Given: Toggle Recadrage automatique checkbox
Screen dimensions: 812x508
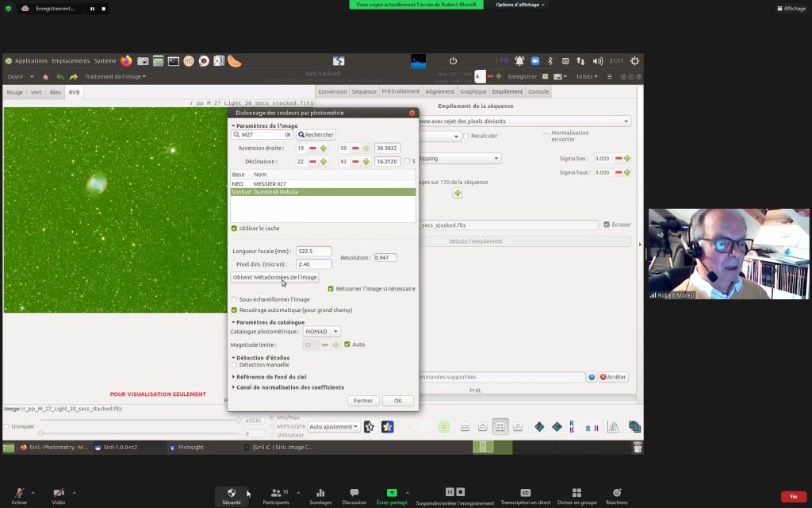Looking at the screenshot, I should [234, 310].
